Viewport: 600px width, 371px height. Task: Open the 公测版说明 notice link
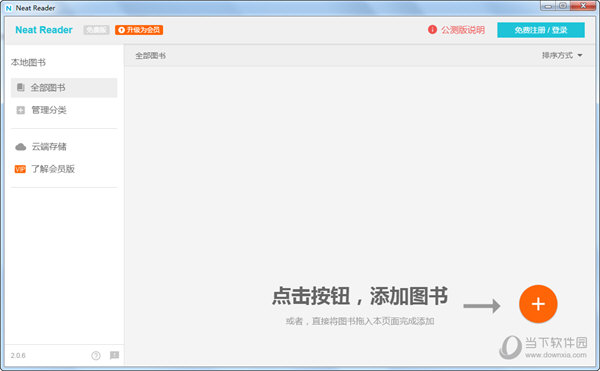(x=463, y=30)
